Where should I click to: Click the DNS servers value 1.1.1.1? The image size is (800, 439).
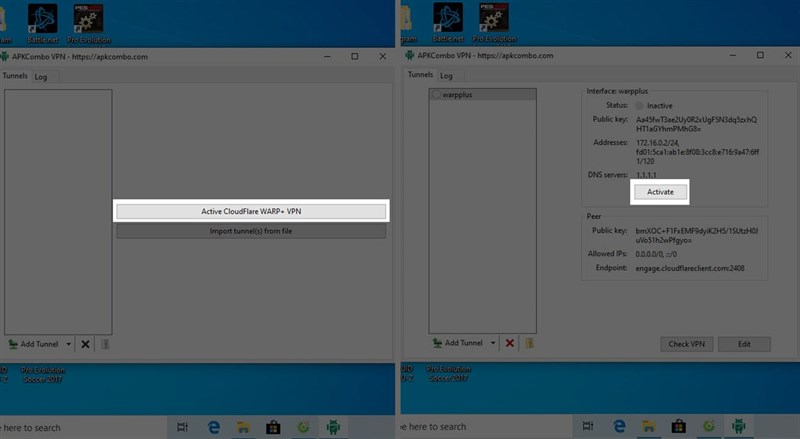click(x=646, y=175)
